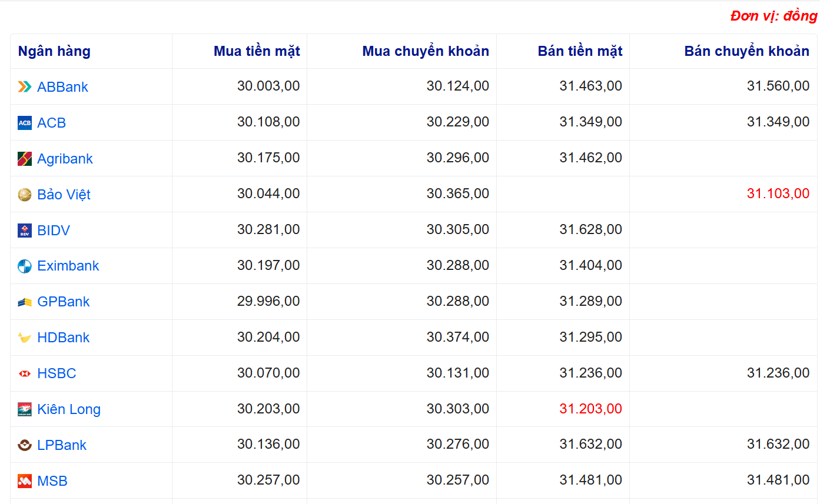Viewport: 820px width, 504px height.
Task: Click the ABBank logo icon
Action: [25, 87]
